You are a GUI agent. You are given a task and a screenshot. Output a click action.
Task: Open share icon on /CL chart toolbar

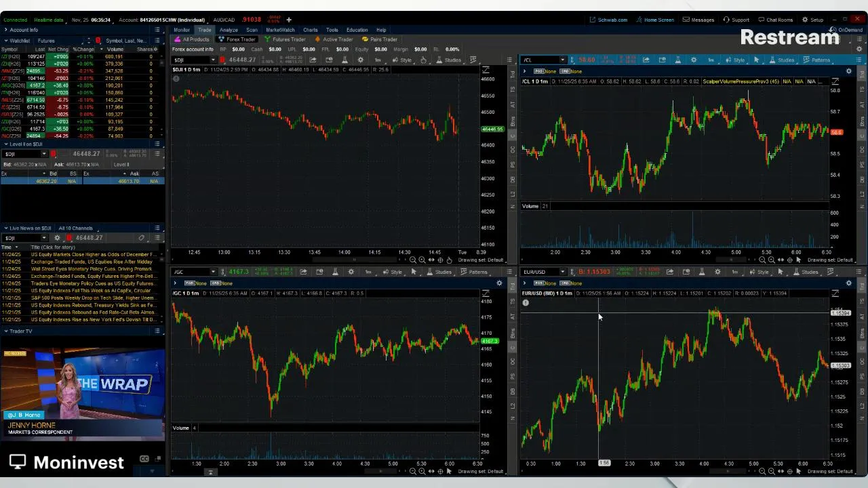pyautogui.click(x=646, y=60)
